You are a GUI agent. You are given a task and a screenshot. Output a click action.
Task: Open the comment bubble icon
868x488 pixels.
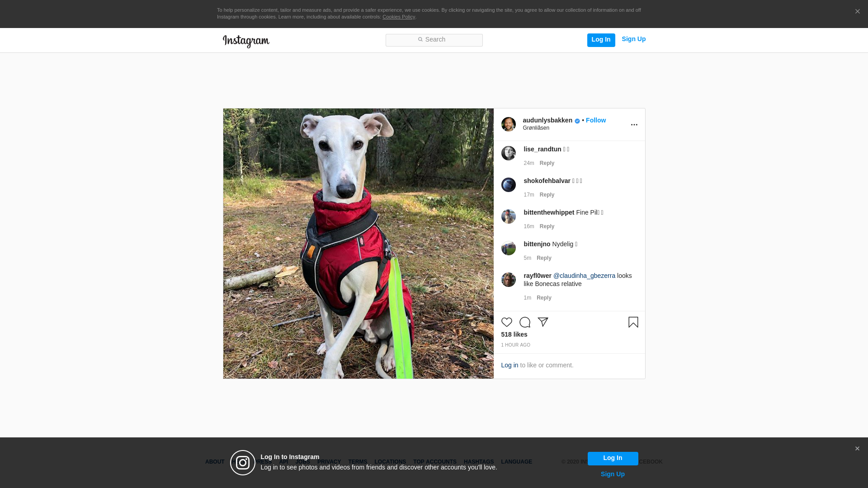click(x=525, y=322)
